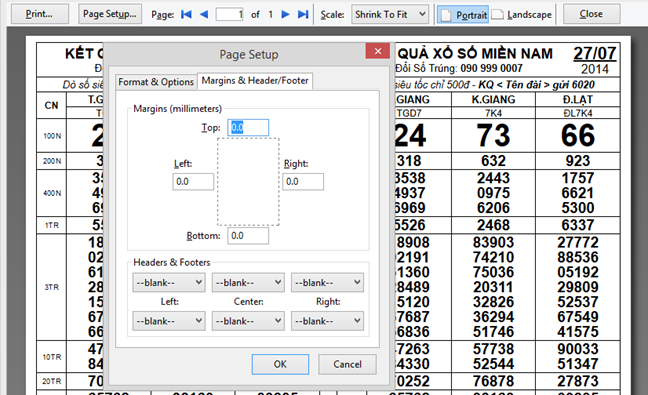Focus the Top margin field
This screenshot has height=395, width=648.
[248, 127]
